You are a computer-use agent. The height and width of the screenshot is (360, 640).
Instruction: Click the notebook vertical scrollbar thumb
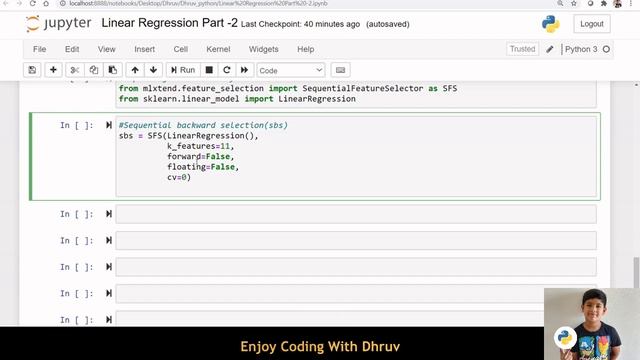coord(636,273)
